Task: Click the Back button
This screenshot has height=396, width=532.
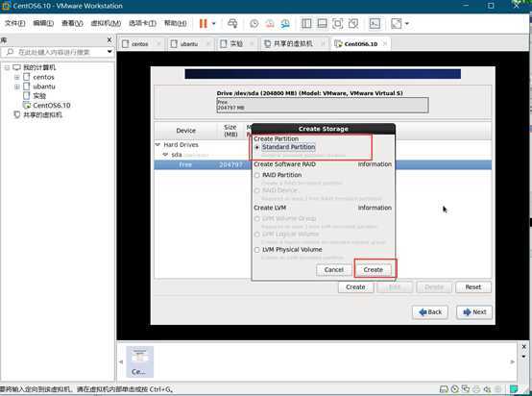Action: point(430,312)
